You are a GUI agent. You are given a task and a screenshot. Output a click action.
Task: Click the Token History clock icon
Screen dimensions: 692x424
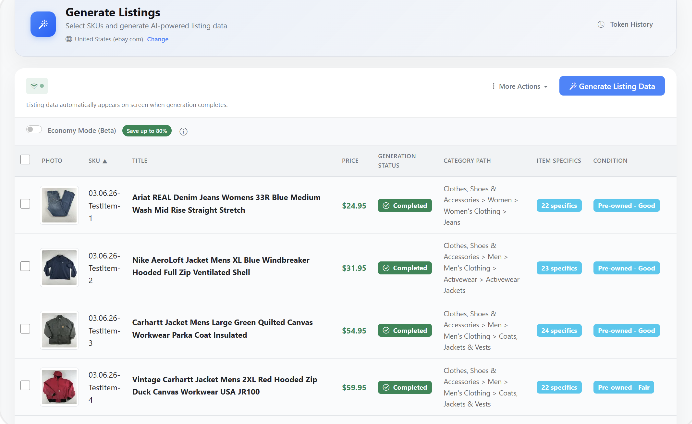click(x=601, y=25)
